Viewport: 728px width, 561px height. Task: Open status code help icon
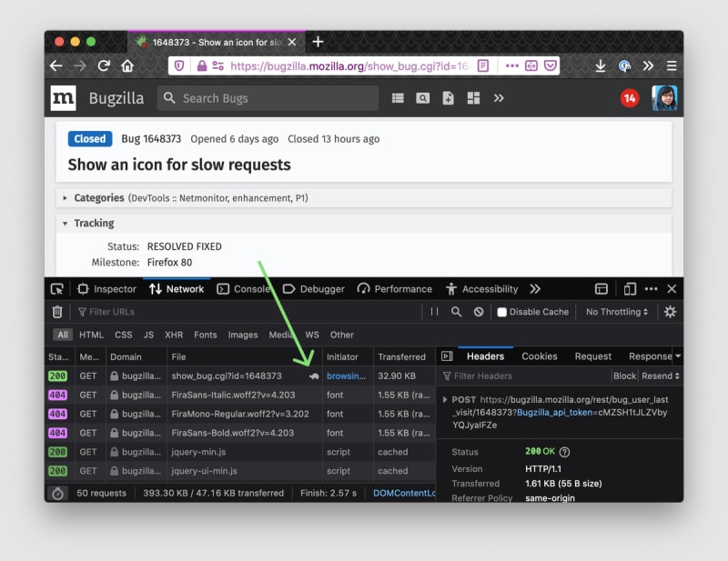pyautogui.click(x=564, y=452)
